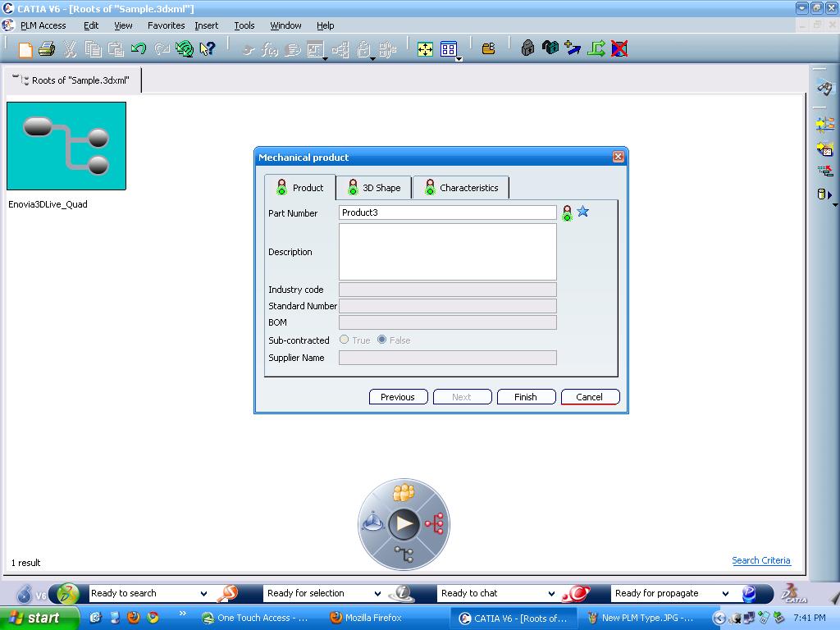Open the Favorites menu

[166, 25]
